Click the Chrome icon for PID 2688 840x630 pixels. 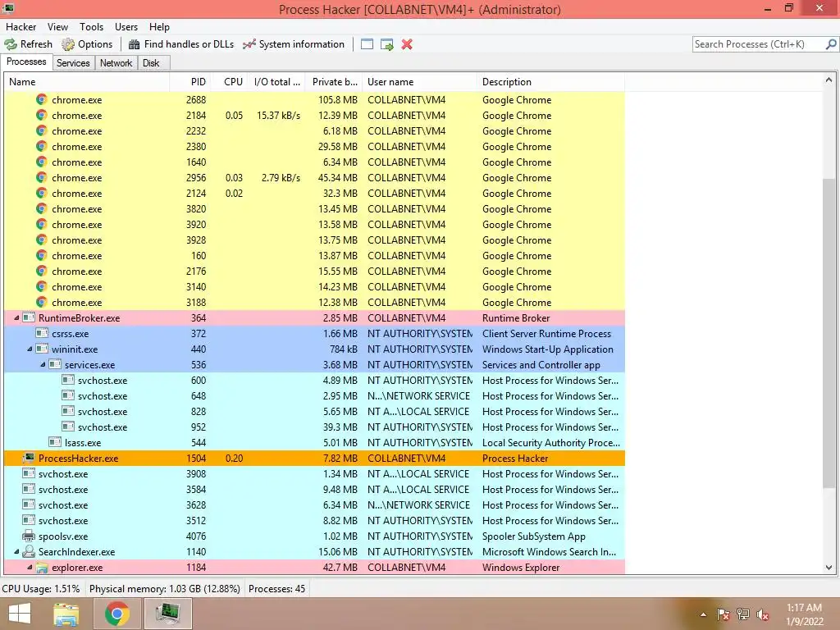[41, 99]
